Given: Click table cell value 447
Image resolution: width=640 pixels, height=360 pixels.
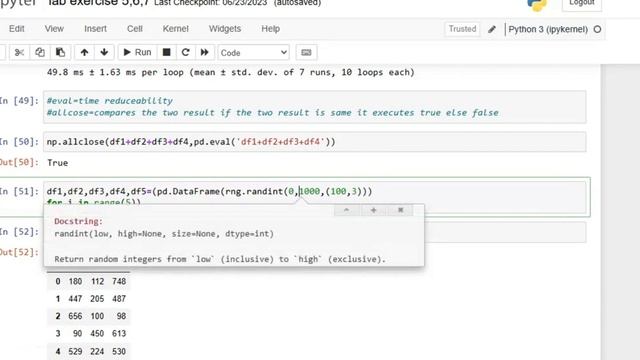Looking at the screenshot, I should coord(75,299).
